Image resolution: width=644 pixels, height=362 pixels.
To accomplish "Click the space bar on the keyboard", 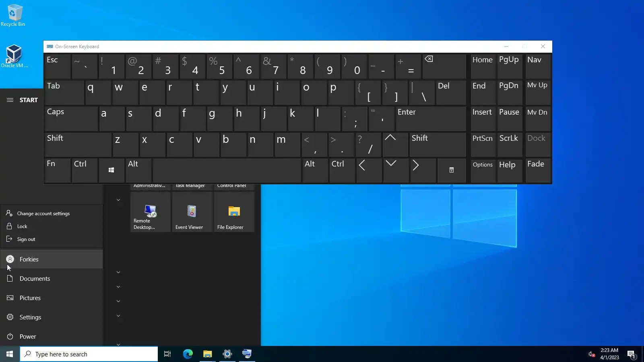I will [x=227, y=170].
